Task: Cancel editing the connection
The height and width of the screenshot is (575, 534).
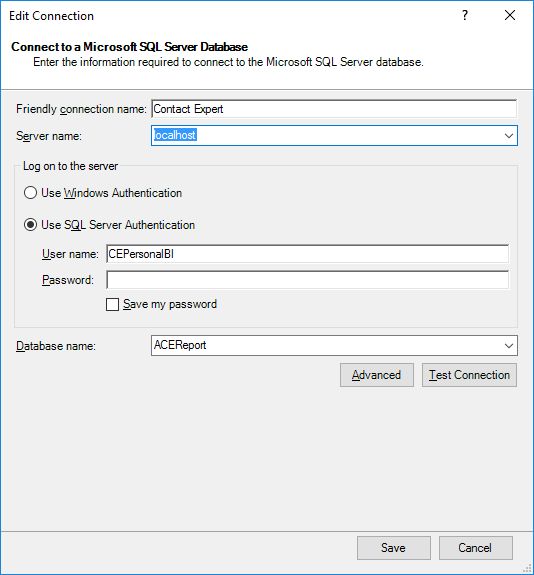Action: [x=475, y=548]
